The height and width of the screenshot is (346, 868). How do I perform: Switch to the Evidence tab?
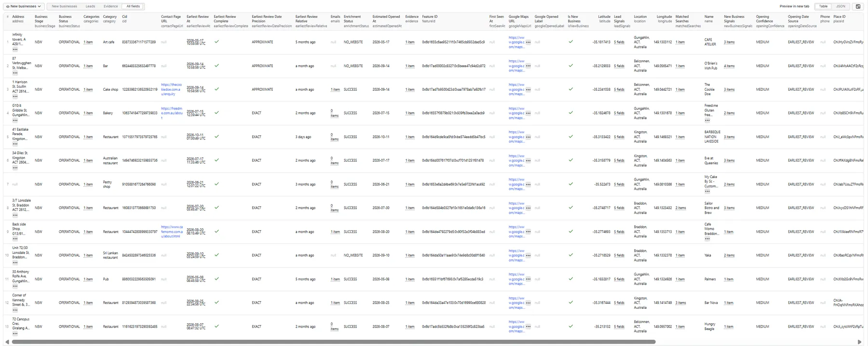110,6
